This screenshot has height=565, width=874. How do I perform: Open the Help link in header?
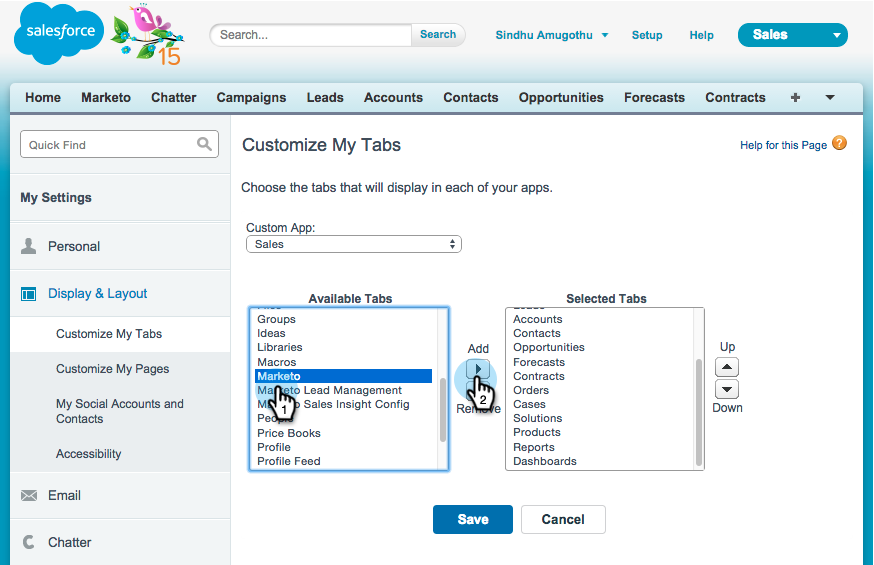click(701, 35)
